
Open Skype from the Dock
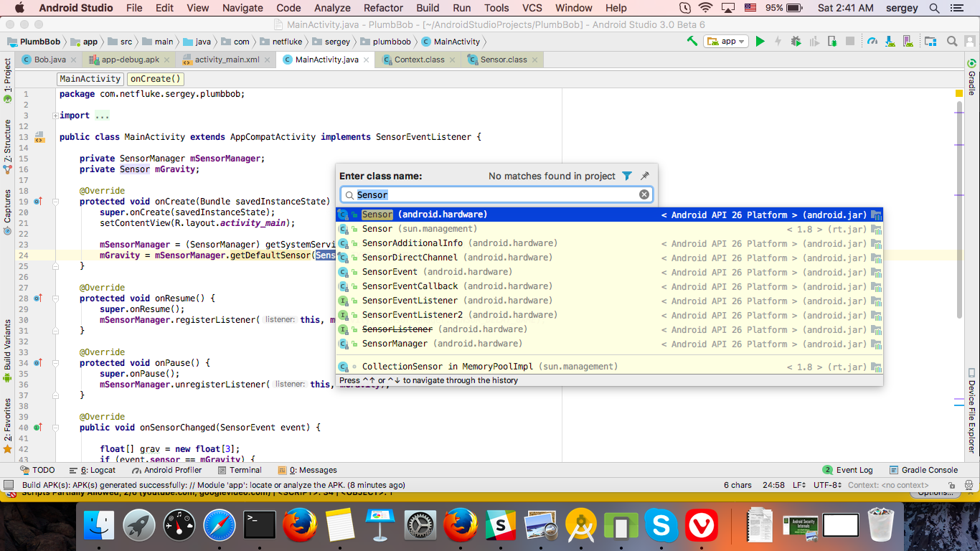[661, 525]
